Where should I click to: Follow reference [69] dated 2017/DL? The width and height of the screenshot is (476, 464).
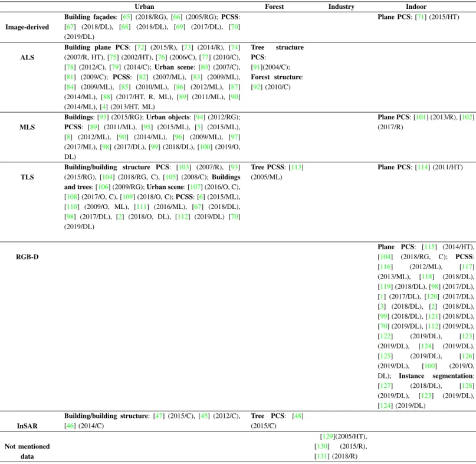click(x=180, y=27)
